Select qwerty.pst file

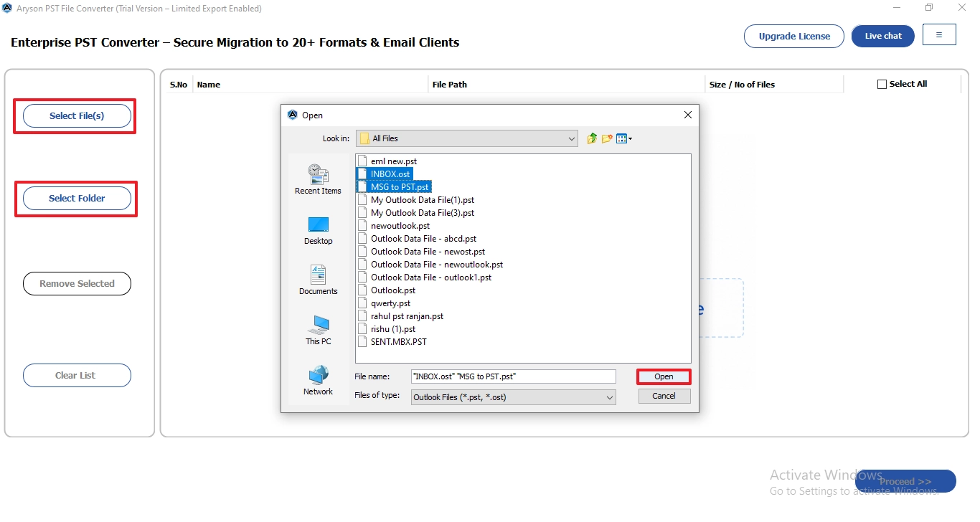pos(390,303)
